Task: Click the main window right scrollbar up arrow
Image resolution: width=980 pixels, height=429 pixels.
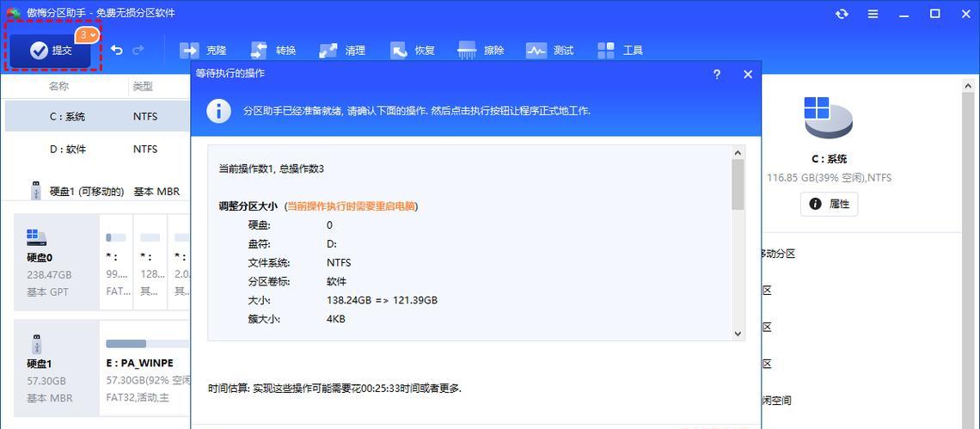Action: 968,86
